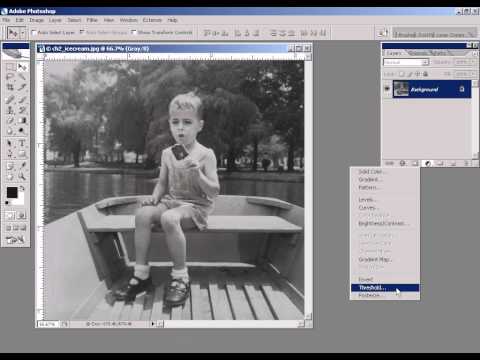Open the Filter menu

coord(92,20)
